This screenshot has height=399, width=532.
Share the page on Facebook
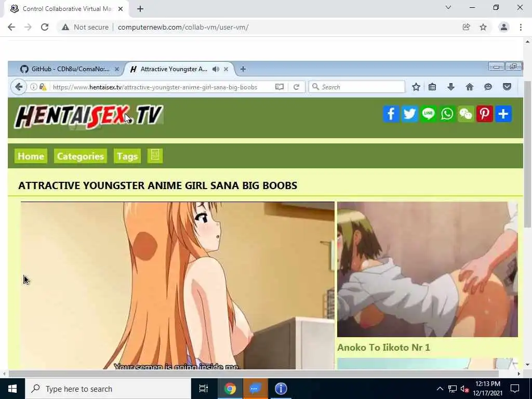tap(391, 114)
